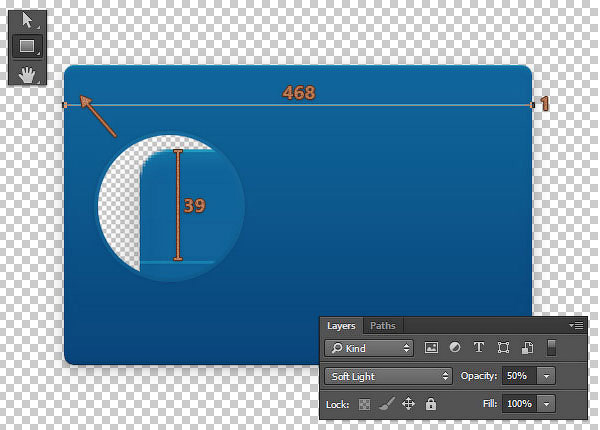Open the Soft Light blend mode dropdown
The image size is (600, 430).
coord(388,376)
